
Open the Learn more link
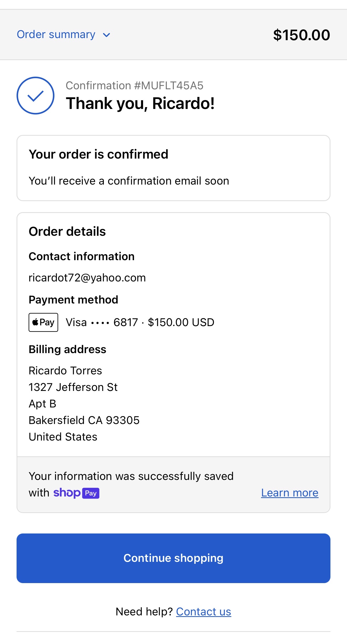(x=289, y=493)
